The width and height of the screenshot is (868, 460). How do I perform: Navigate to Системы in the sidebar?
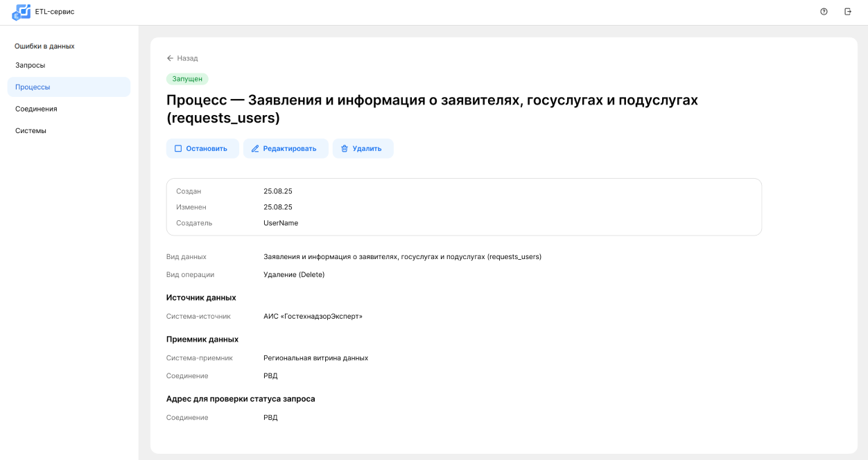pyautogui.click(x=31, y=131)
